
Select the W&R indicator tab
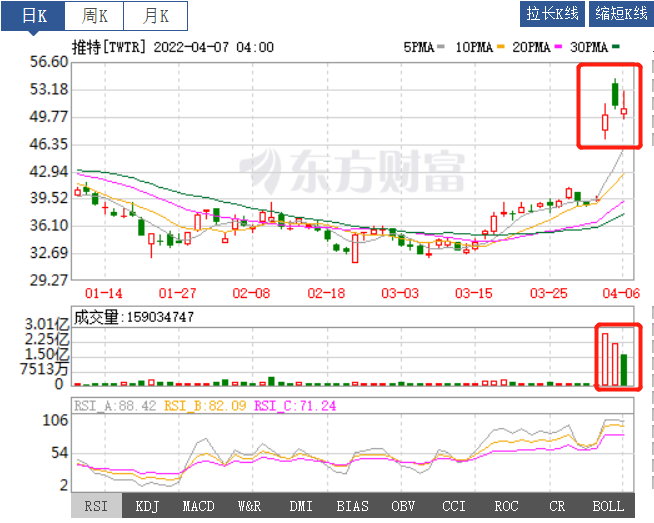click(249, 505)
